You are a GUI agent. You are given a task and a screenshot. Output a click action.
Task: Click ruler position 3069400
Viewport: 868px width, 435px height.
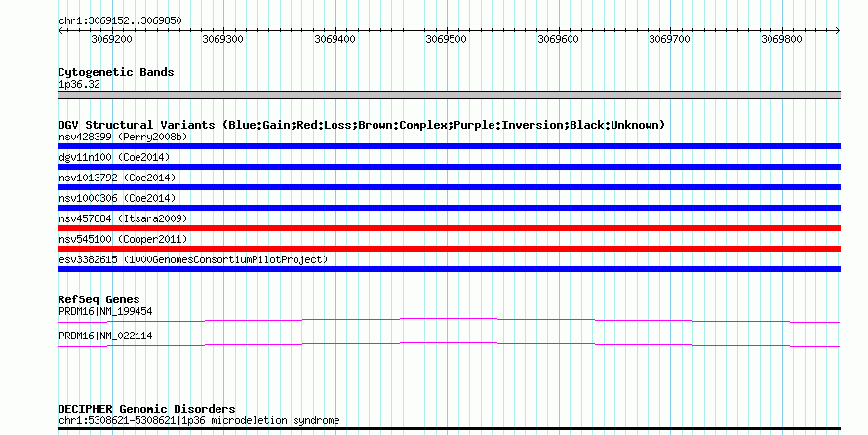click(335, 39)
